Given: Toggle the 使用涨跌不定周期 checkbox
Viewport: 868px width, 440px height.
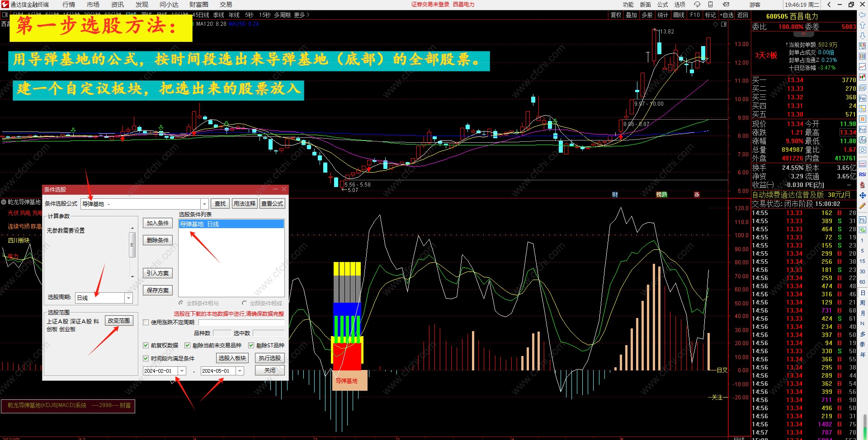Looking at the screenshot, I should tap(146, 323).
